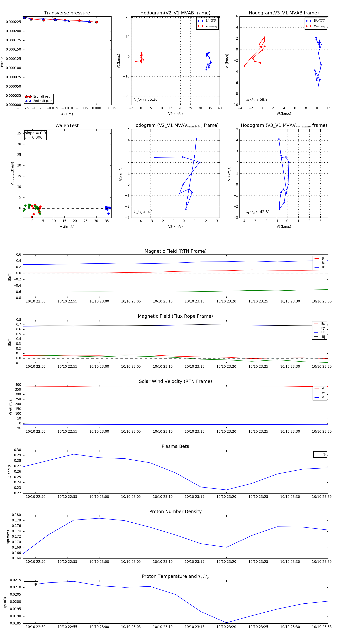Click the first red circle on transverse pressure curve
The width and height of the screenshot is (351, 644).
(97, 22)
